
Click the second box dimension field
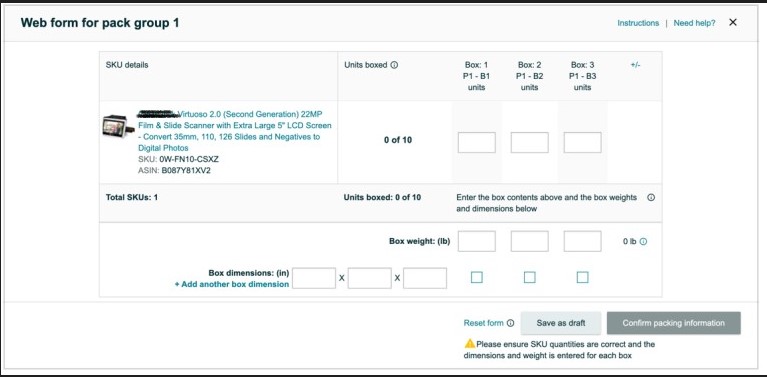pyautogui.click(x=369, y=278)
